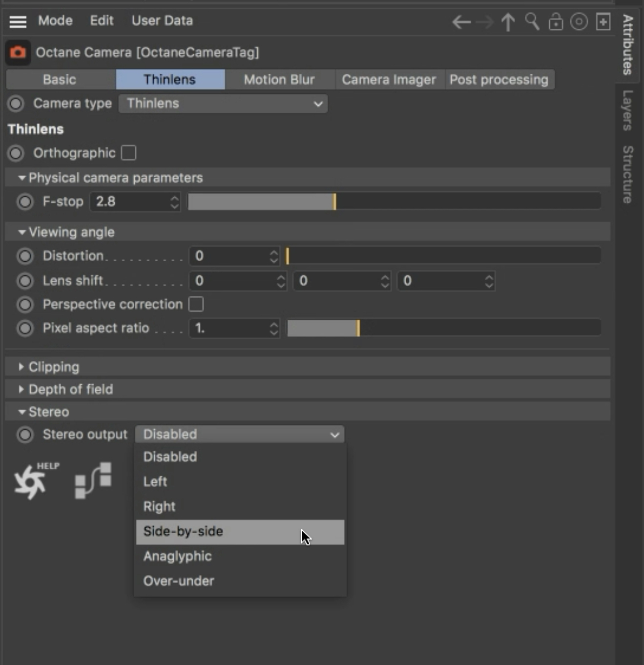Toggle the Perspective correction checkbox
The width and height of the screenshot is (644, 665).
196,304
